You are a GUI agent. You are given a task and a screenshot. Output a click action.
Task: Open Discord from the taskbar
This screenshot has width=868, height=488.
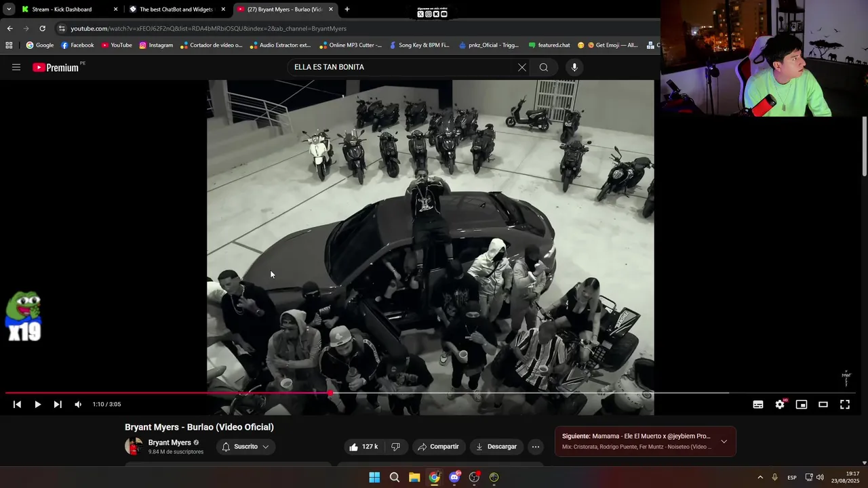coord(454,477)
